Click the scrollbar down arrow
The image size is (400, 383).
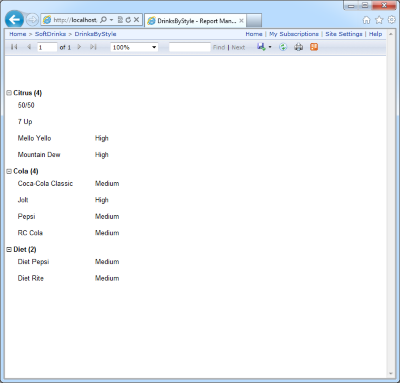pyautogui.click(x=391, y=374)
